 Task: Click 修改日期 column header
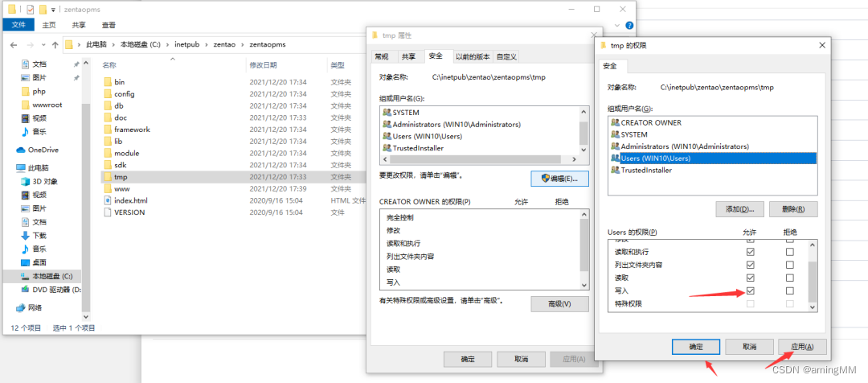(263, 65)
